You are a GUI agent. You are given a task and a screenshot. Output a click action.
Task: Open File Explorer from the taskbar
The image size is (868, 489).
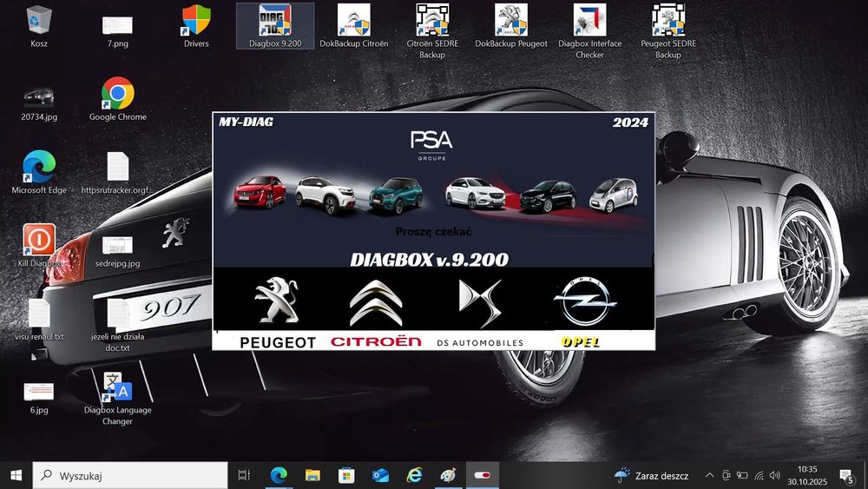pyautogui.click(x=312, y=475)
